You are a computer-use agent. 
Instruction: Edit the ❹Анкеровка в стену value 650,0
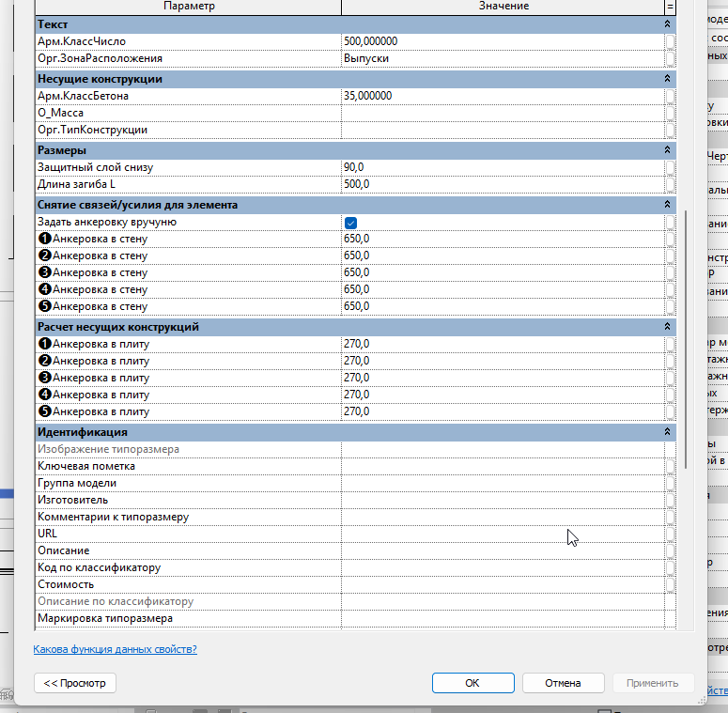pyautogui.click(x=503, y=289)
